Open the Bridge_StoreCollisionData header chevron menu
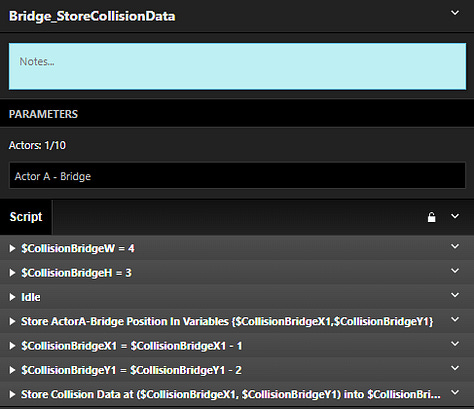474x409 pixels. coord(455,13)
